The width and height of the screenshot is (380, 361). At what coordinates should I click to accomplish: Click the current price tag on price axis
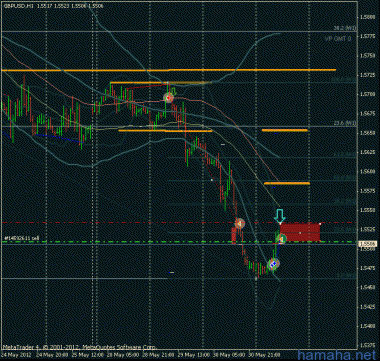pyautogui.click(x=364, y=244)
